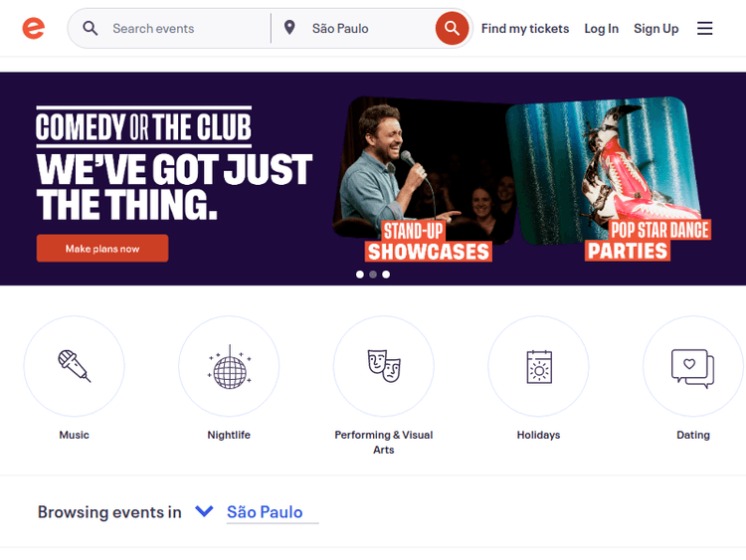Select the Holidays calendar icon
The width and height of the screenshot is (746, 560).
click(538, 366)
